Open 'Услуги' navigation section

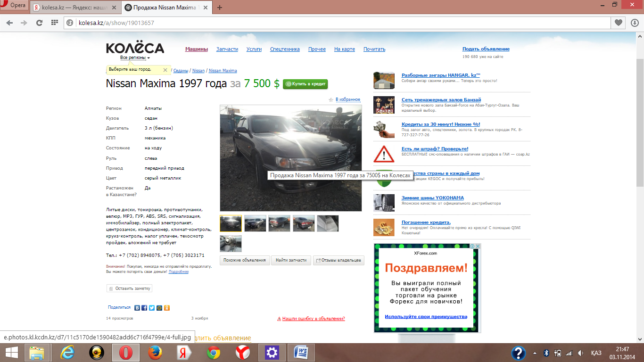point(254,49)
